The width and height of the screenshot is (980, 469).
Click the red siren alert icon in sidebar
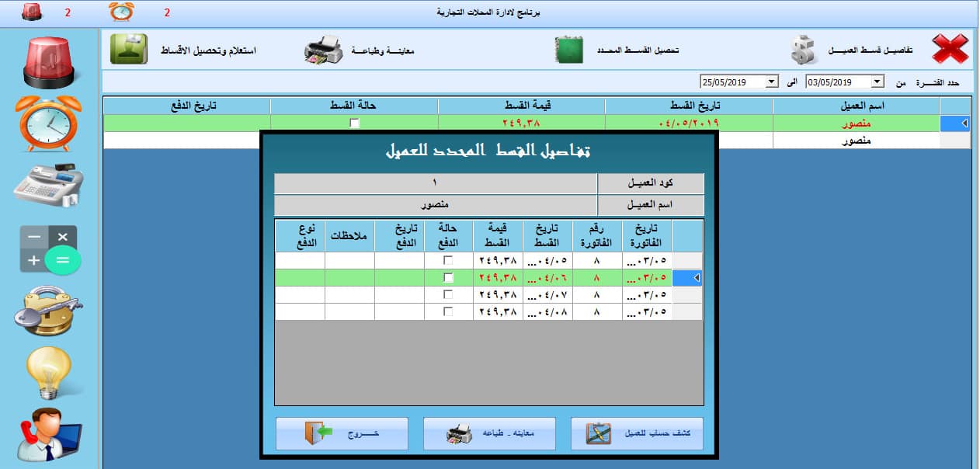48,61
